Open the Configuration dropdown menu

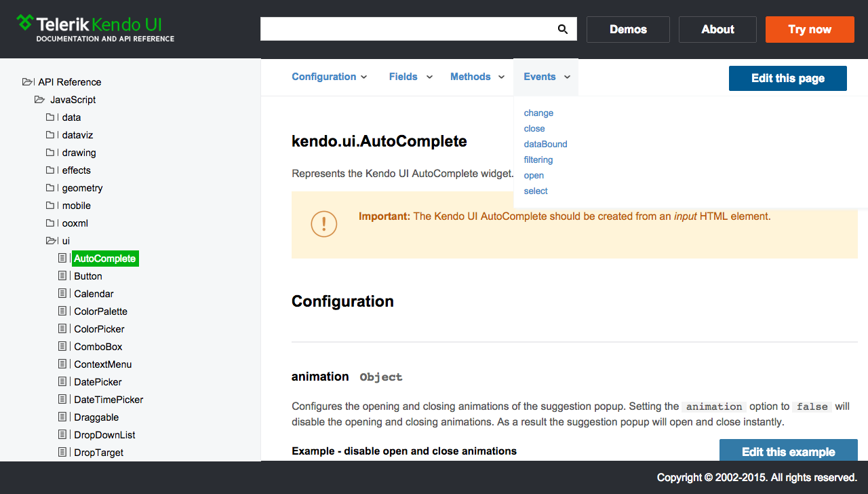330,77
